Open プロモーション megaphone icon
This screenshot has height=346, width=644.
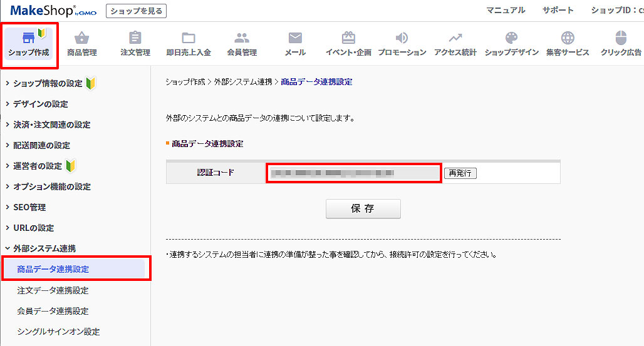[402, 38]
